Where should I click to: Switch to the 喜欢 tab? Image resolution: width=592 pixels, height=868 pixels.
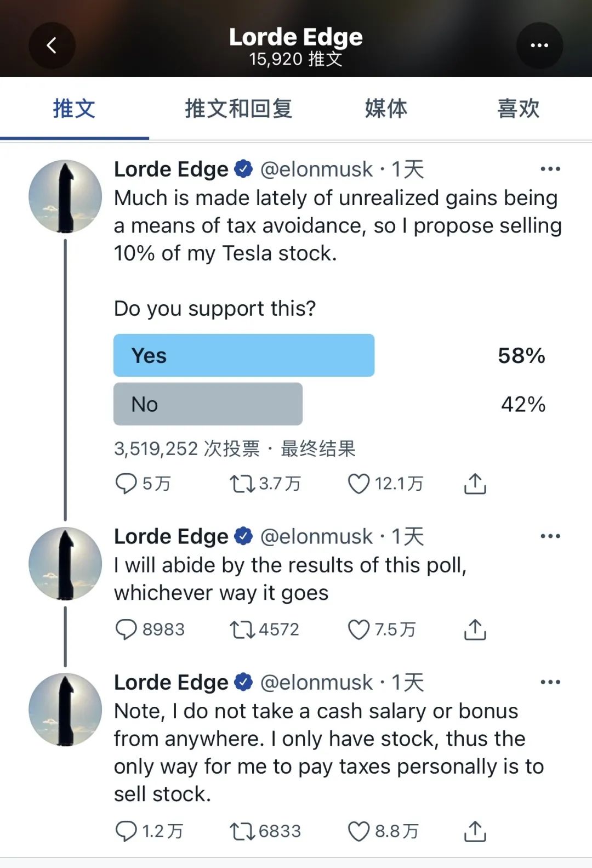[516, 109]
